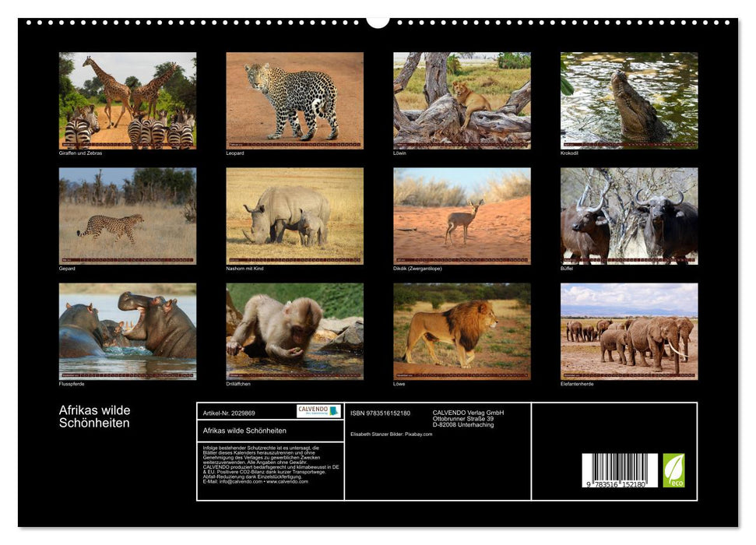756x545 pixels.
Task: Select the Dikdik (Zwergantilope) thumbnail
Action: (x=461, y=216)
